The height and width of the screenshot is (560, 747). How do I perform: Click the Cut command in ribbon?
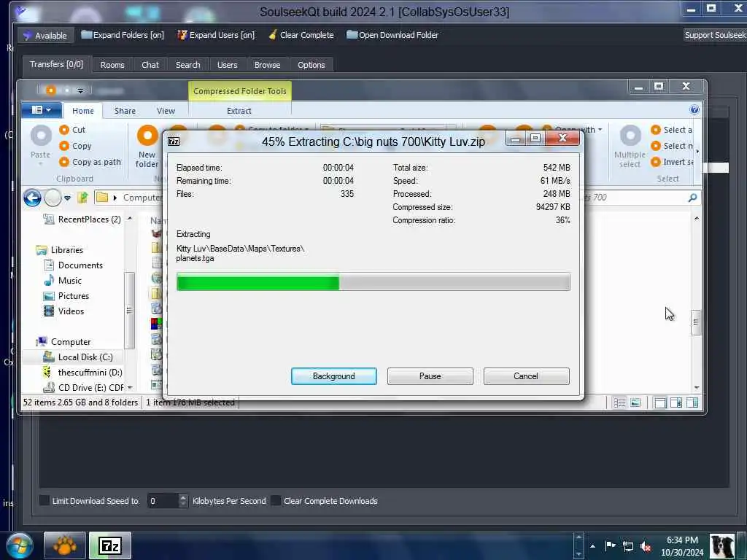point(72,130)
